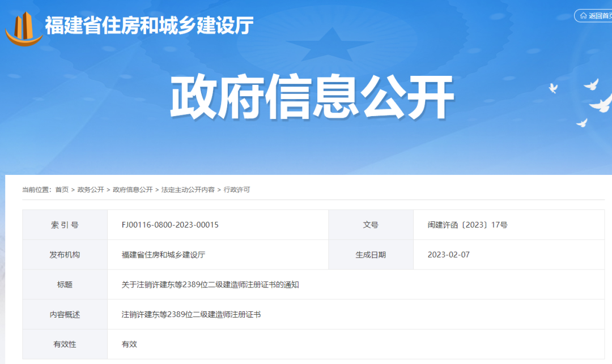612x364 pixels.
Task: Click the department's orange building logo
Action: click(23, 28)
